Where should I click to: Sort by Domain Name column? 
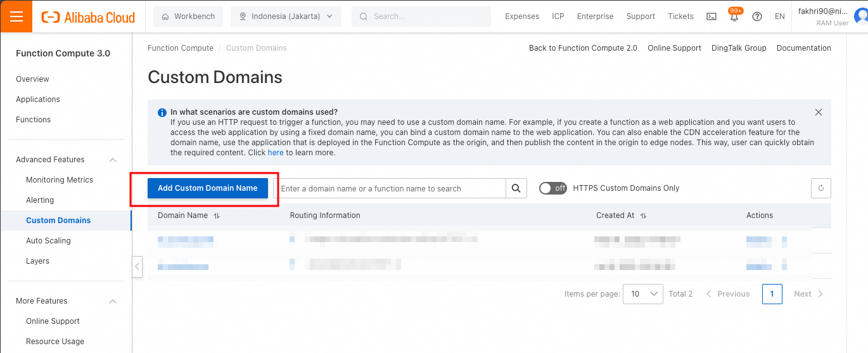click(217, 215)
